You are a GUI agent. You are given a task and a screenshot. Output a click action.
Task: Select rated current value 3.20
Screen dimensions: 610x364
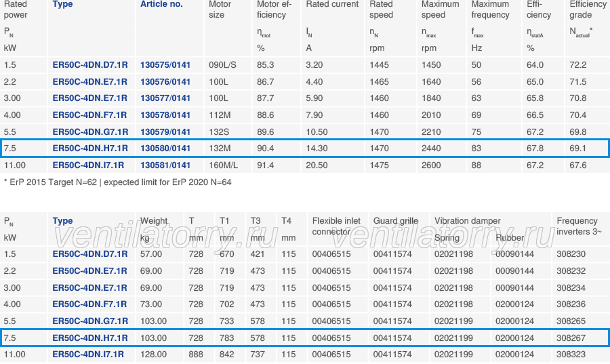click(314, 65)
